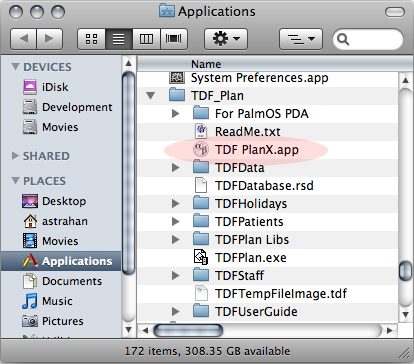Select the TDFPlan.exe file icon
This screenshot has width=414, height=364.
201,257
